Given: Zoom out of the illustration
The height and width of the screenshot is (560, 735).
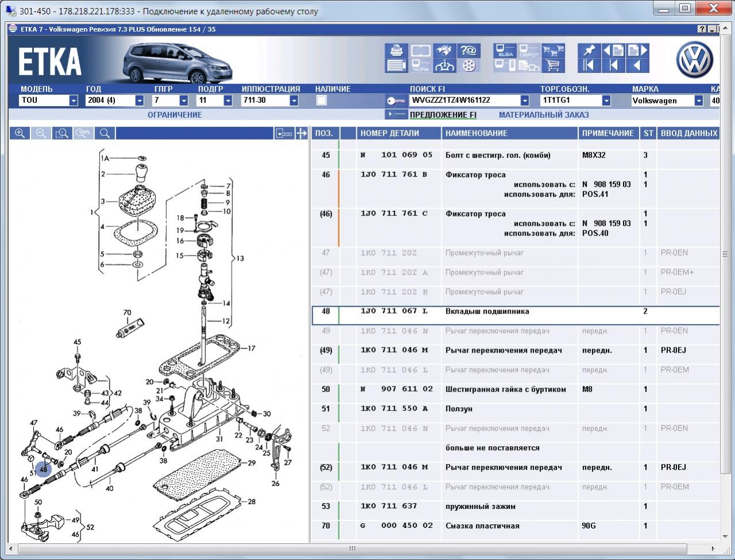Looking at the screenshot, I should 41,133.
